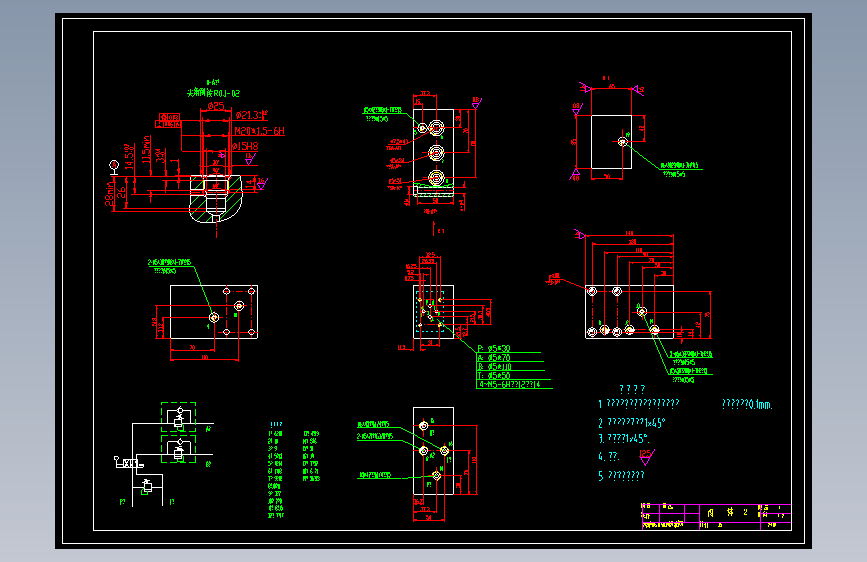Select technical note 2 ending "1x45°"
Viewport: 867px width, 562px height.
pyautogui.click(x=631, y=423)
